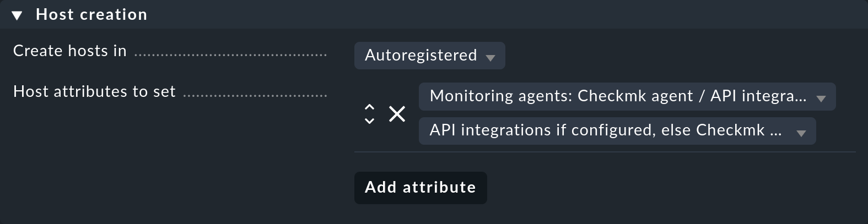The image size is (868, 224).
Task: Click the dotted leader after Create hosts in
Action: [231, 55]
